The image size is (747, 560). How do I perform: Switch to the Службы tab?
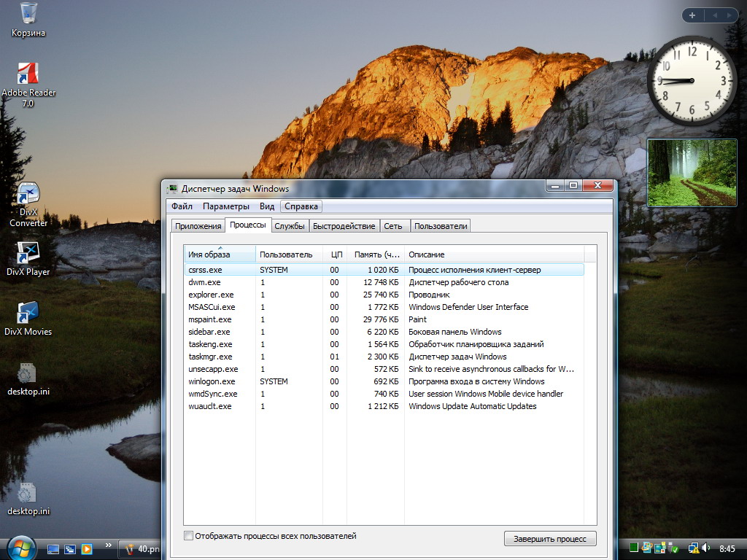(x=290, y=226)
